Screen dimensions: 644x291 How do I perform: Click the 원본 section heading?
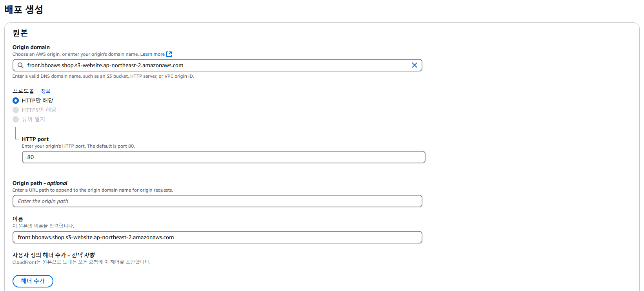click(20, 33)
